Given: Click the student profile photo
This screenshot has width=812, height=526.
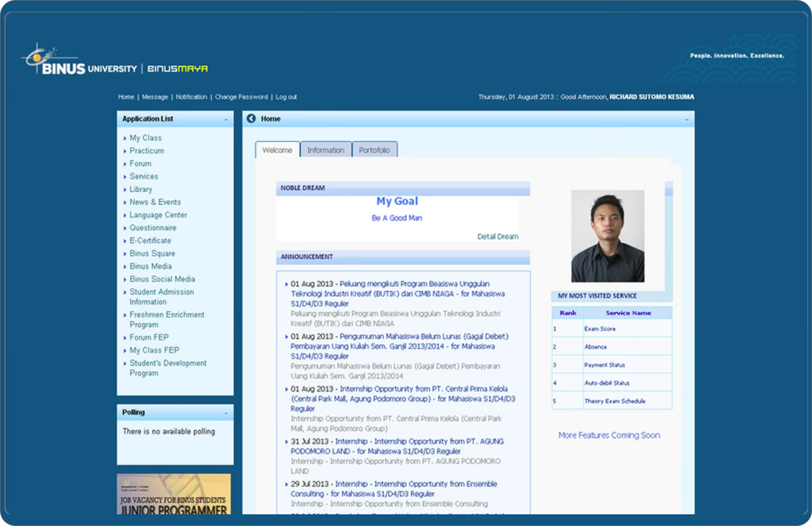Looking at the screenshot, I should click(x=608, y=237).
